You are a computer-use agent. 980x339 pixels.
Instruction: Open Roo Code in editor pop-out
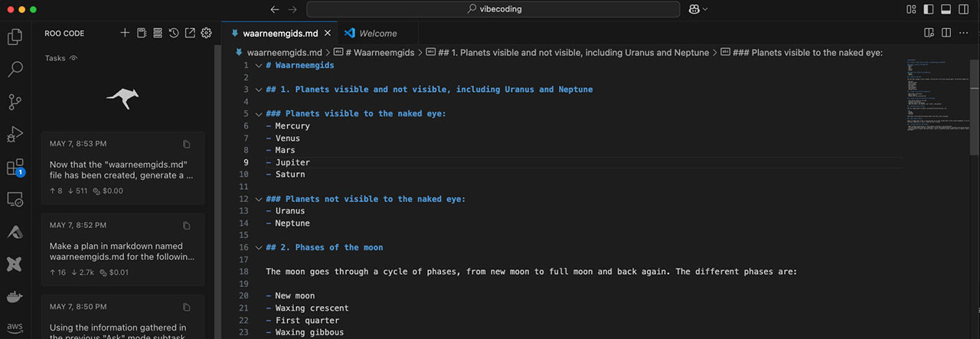pyautogui.click(x=190, y=33)
